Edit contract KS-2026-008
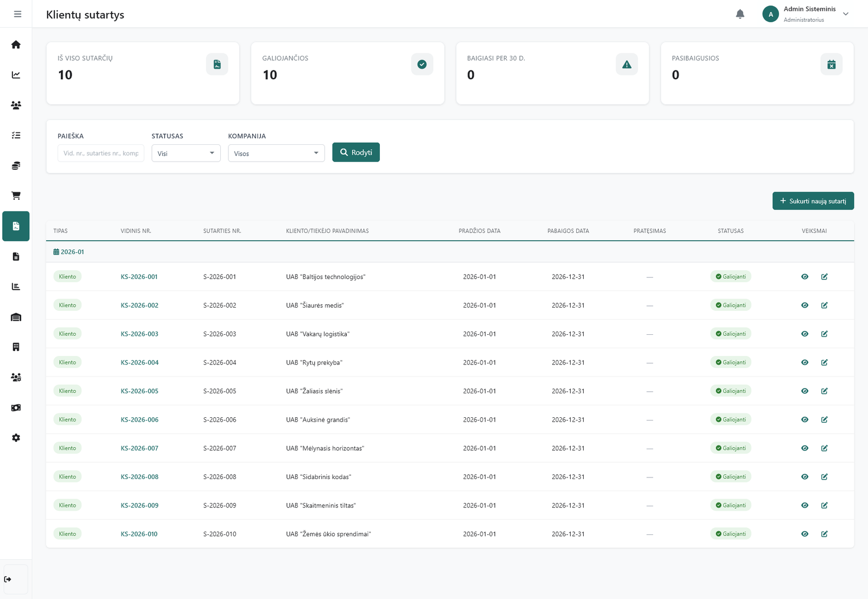868x599 pixels. [824, 477]
